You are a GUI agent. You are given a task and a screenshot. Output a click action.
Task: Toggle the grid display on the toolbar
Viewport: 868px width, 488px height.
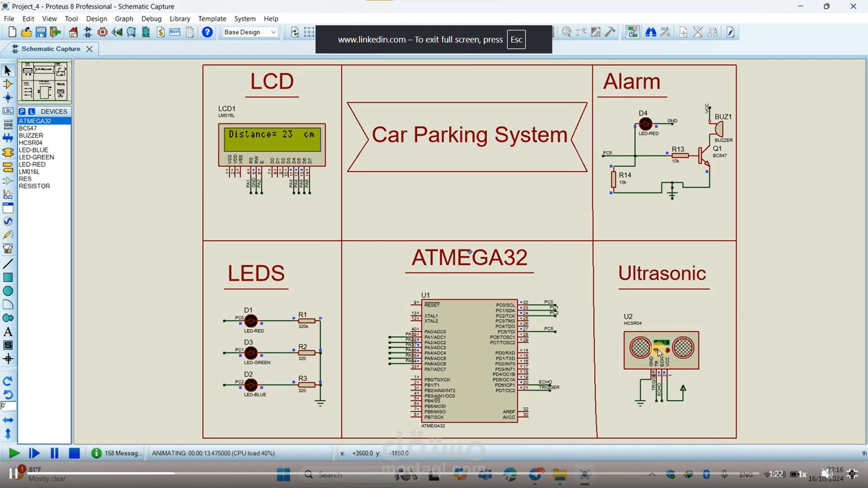pos(309,32)
